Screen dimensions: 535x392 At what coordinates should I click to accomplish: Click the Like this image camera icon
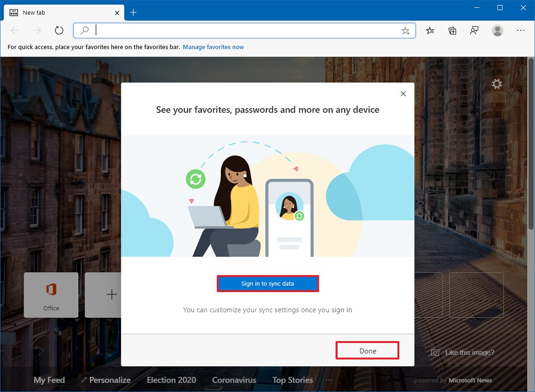coord(435,352)
